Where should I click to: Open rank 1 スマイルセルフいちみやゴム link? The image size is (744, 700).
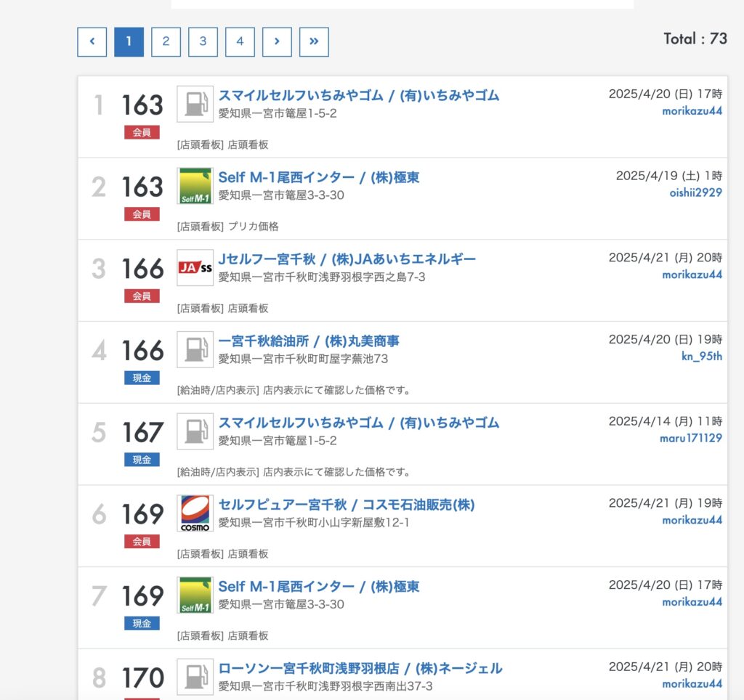pos(359,95)
